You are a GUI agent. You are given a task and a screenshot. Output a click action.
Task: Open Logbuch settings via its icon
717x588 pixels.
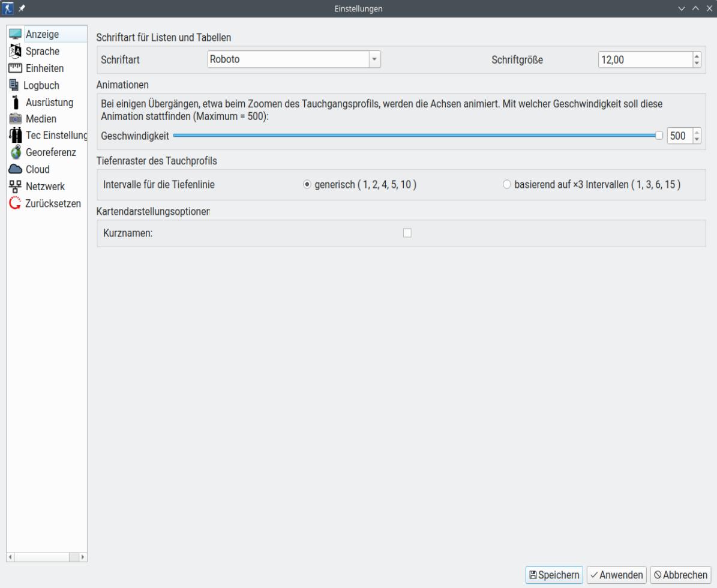click(15, 85)
